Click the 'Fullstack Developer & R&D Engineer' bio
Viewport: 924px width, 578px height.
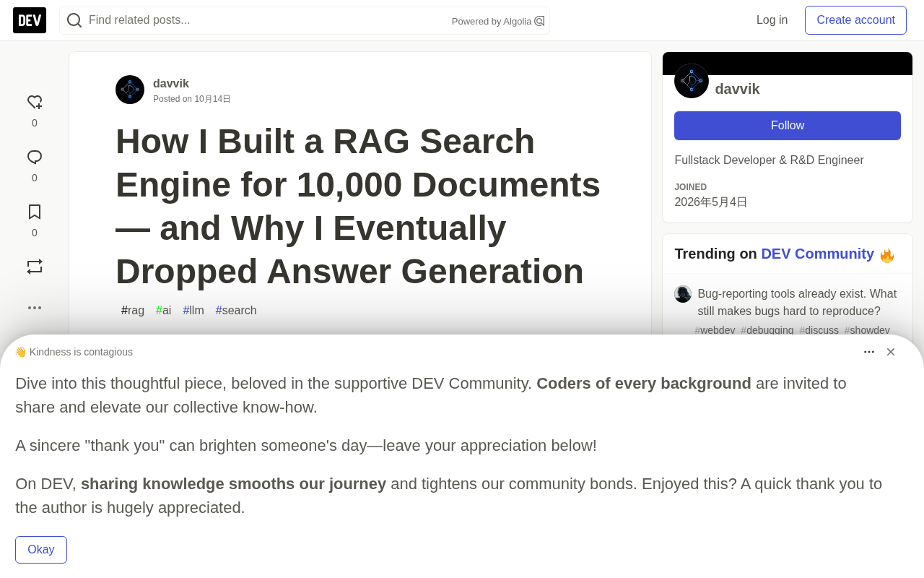coord(769,160)
